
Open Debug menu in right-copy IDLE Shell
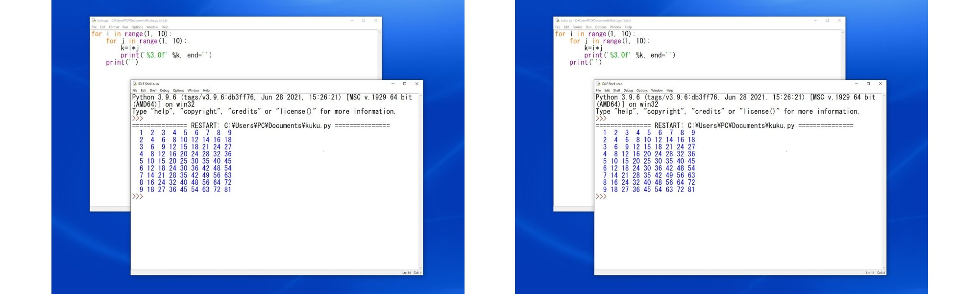point(628,90)
